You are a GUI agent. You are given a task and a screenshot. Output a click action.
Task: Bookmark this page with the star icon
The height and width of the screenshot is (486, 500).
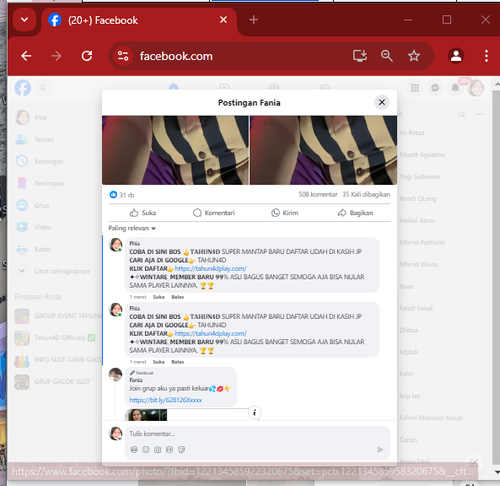[x=414, y=56]
